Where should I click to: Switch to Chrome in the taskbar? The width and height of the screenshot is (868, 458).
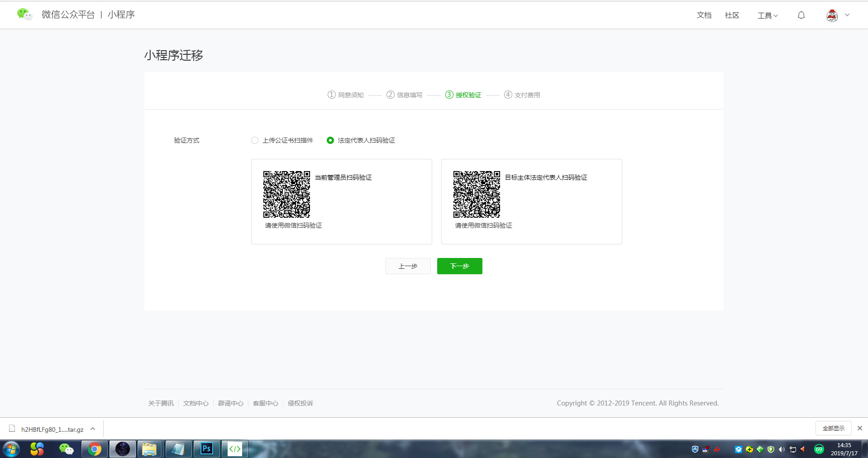pyautogui.click(x=95, y=449)
